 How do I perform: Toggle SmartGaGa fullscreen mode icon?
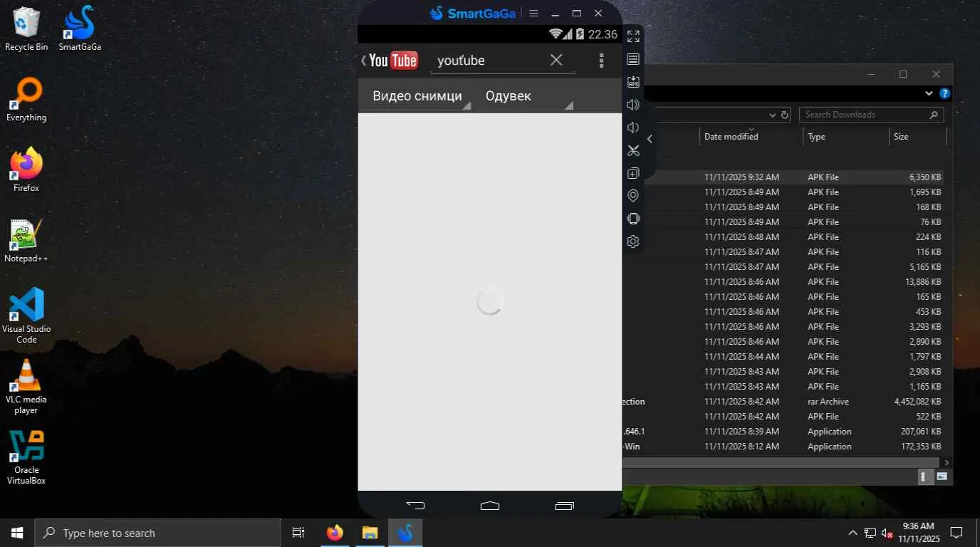pos(633,36)
